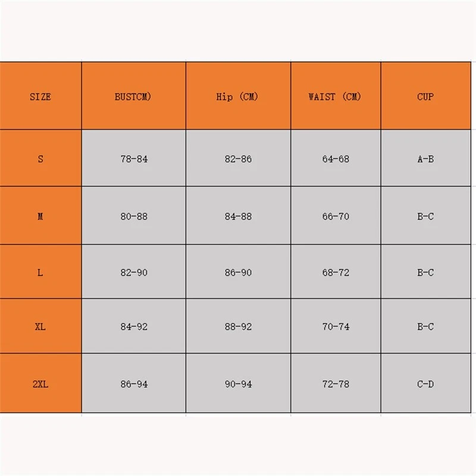Select waist cell showing 68-72

coord(336,273)
